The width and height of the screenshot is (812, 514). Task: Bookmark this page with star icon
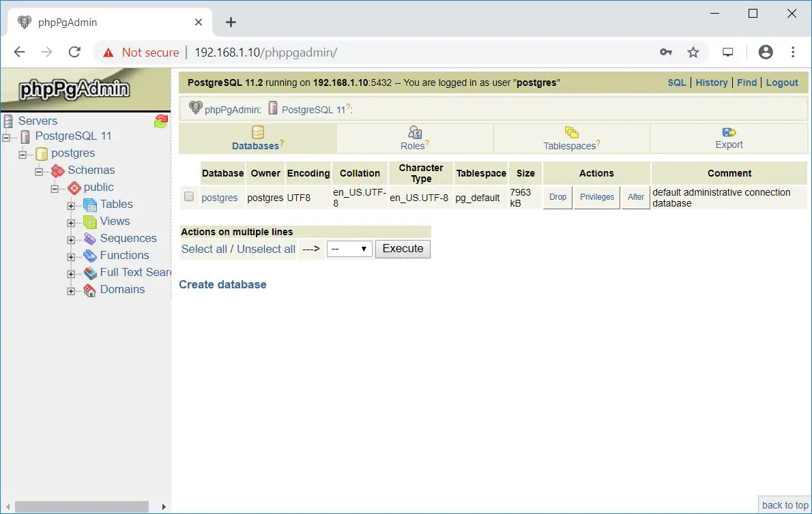tap(693, 52)
